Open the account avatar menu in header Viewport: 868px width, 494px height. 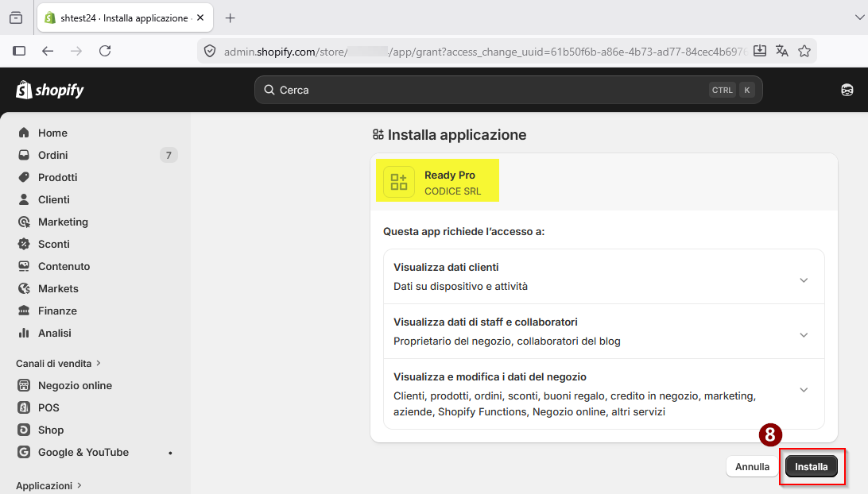(847, 90)
